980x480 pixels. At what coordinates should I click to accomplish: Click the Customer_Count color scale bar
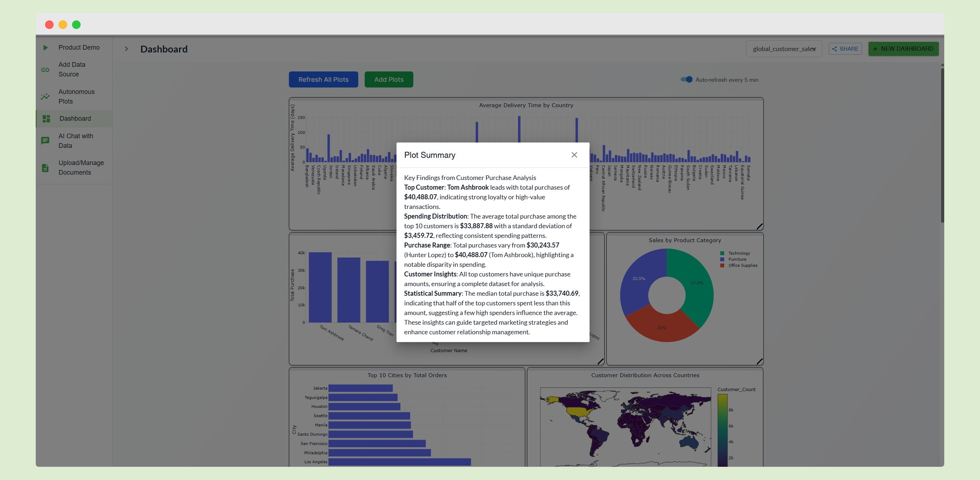pos(722,429)
